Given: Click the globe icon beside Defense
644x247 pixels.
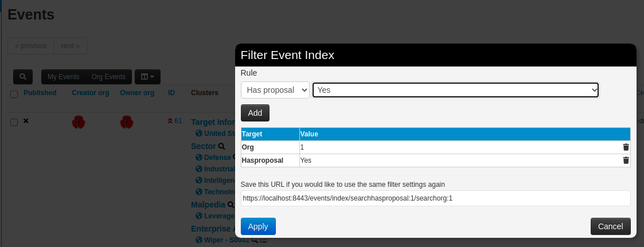Looking at the screenshot, I should coord(199,157).
